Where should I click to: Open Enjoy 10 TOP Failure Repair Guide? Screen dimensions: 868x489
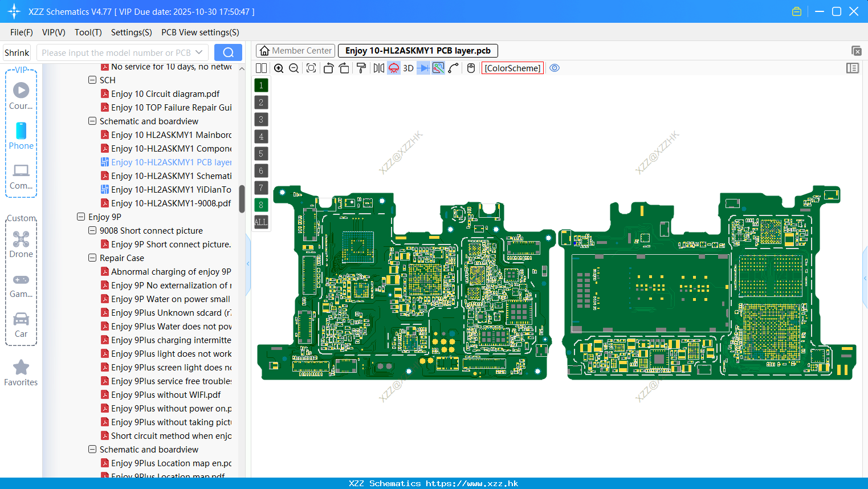coord(171,108)
